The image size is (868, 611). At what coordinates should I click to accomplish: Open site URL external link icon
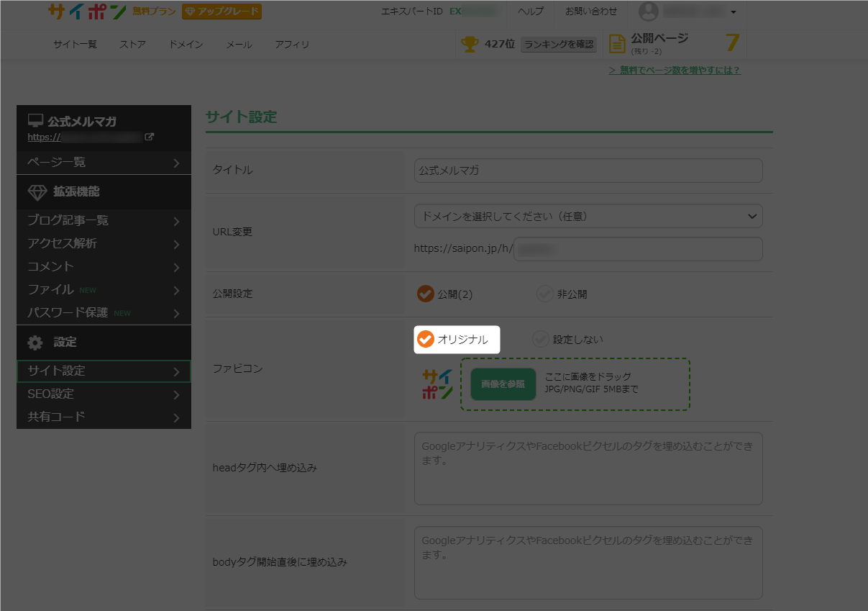[x=150, y=137]
